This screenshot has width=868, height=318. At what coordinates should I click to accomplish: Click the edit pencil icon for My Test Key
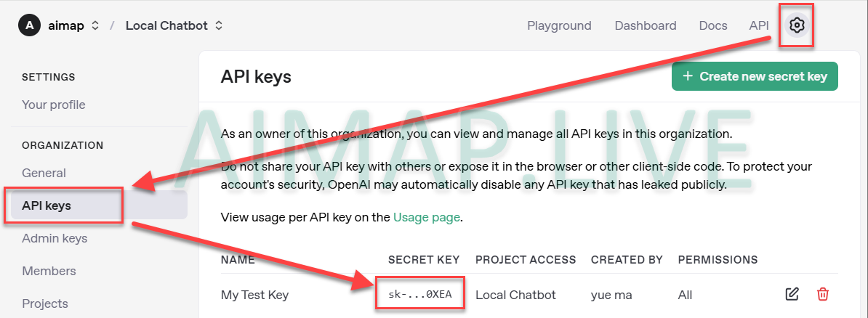coord(792,294)
